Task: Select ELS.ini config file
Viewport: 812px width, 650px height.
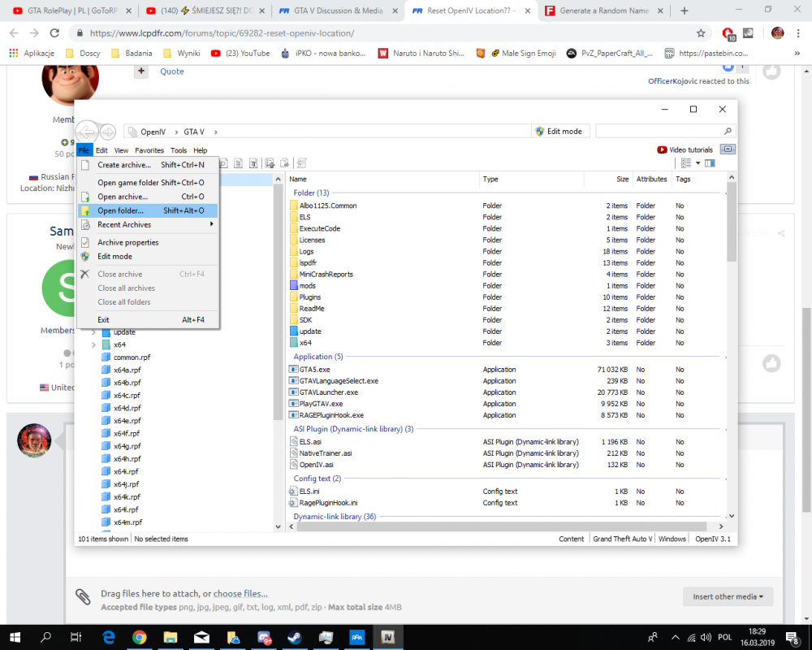Action: (309, 492)
